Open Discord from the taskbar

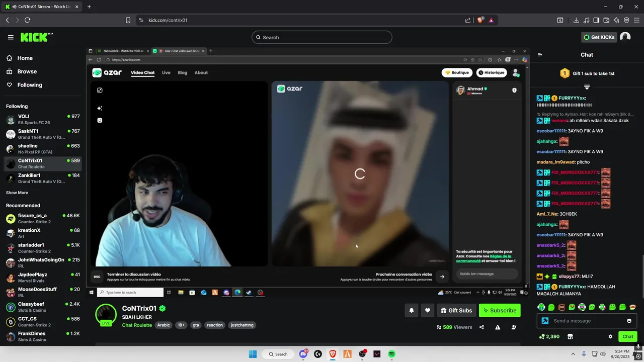pos(303,354)
